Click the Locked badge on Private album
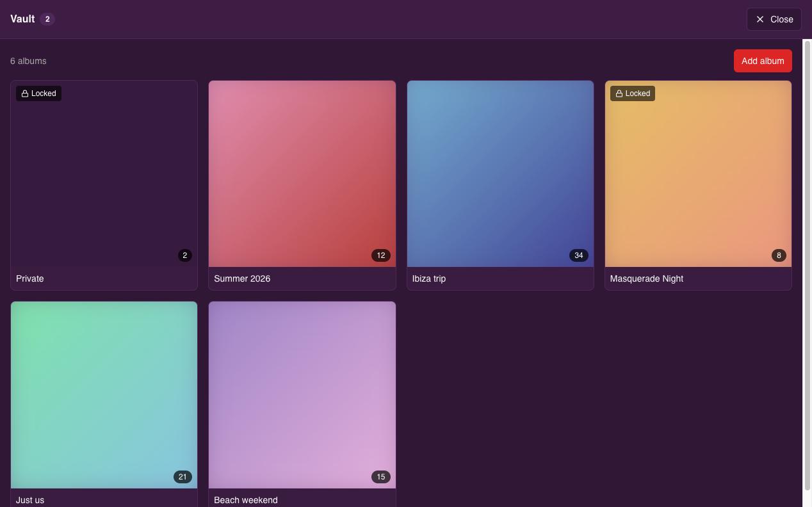The width and height of the screenshot is (812, 507). (38, 93)
